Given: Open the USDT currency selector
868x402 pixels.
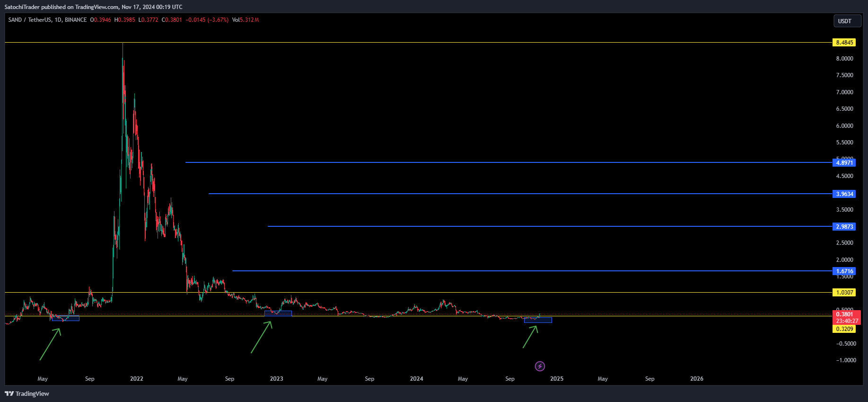Looking at the screenshot, I should click(847, 21).
